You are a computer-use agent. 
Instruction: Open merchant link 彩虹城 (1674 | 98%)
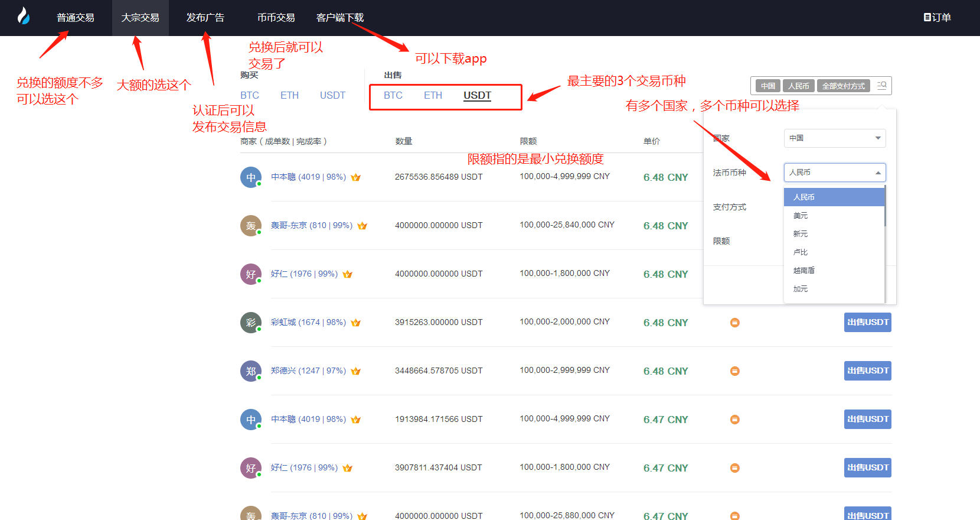point(308,323)
